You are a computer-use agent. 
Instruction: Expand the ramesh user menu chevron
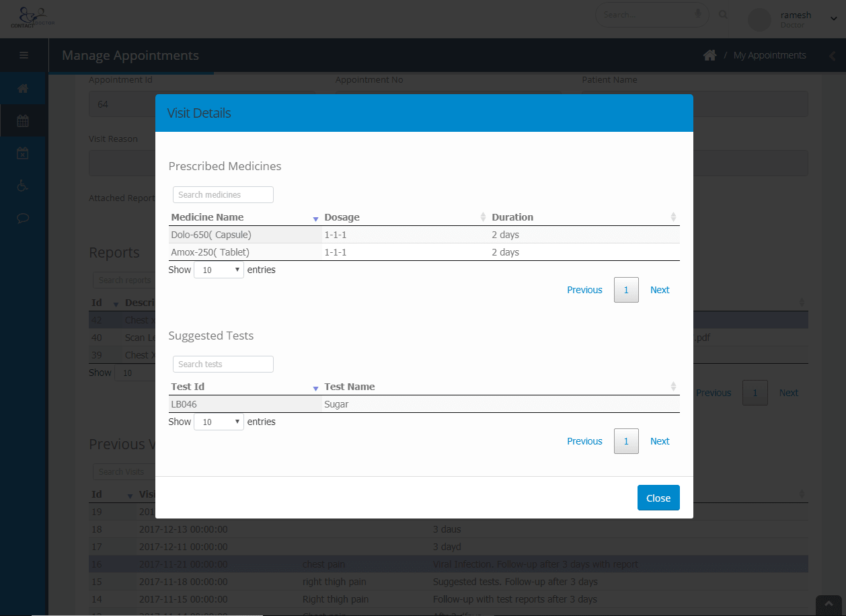[834, 20]
